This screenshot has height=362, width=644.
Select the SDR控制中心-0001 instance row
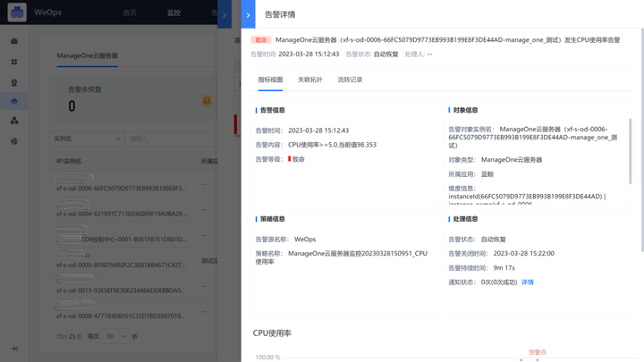[134, 240]
